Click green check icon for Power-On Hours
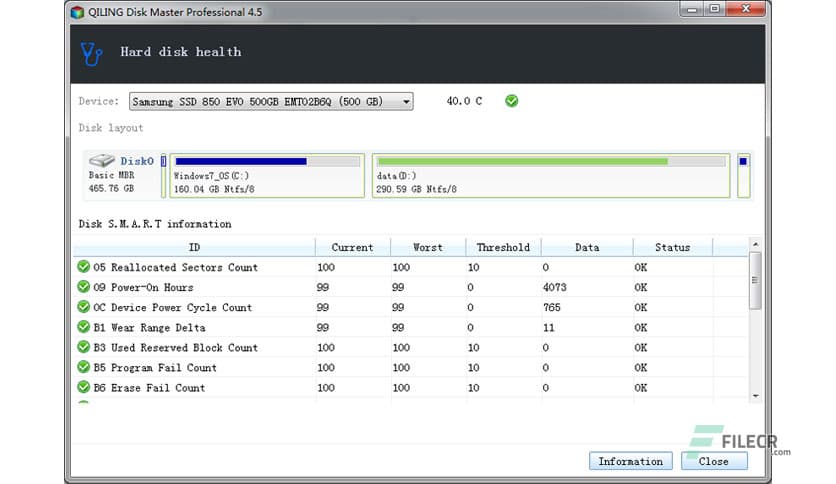The image size is (836, 484). (83, 287)
